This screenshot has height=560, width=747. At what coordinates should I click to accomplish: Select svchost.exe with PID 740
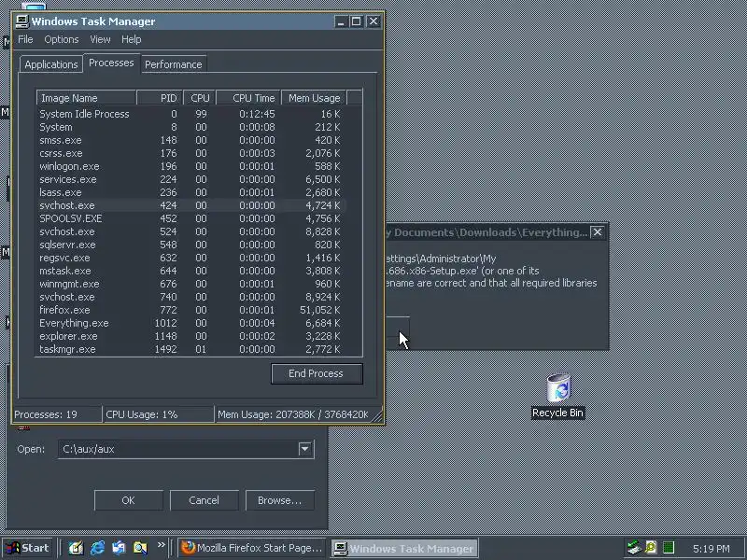(x=191, y=297)
